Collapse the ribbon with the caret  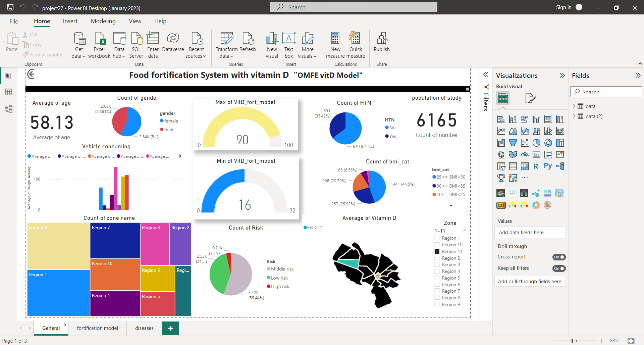point(640,63)
